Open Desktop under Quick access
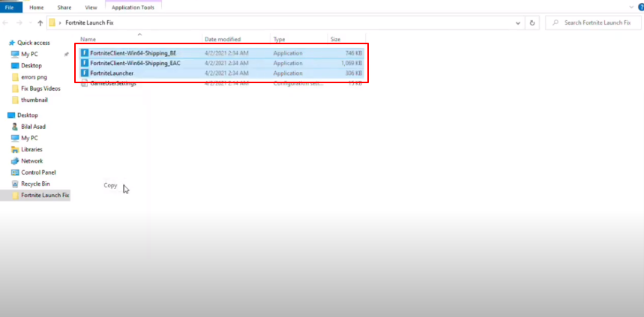Screen dimensions: 644x317 point(31,66)
